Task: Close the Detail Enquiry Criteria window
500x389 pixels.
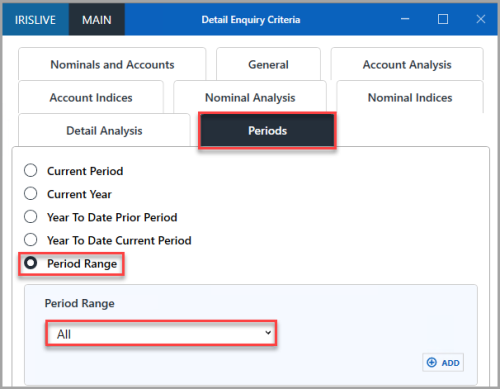Action: [x=481, y=19]
